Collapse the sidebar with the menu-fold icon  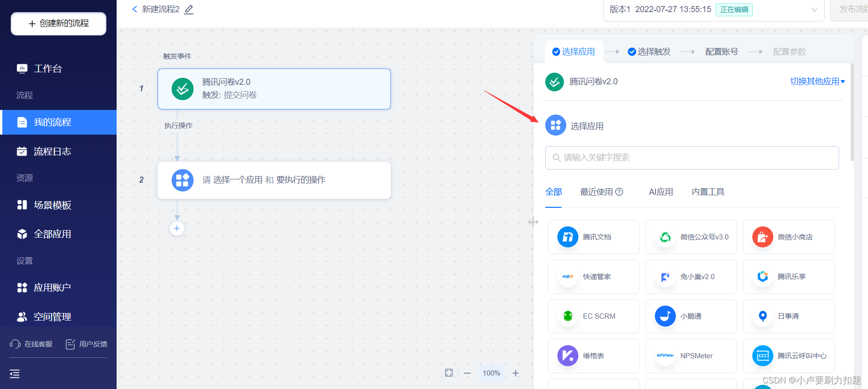pyautogui.click(x=15, y=374)
